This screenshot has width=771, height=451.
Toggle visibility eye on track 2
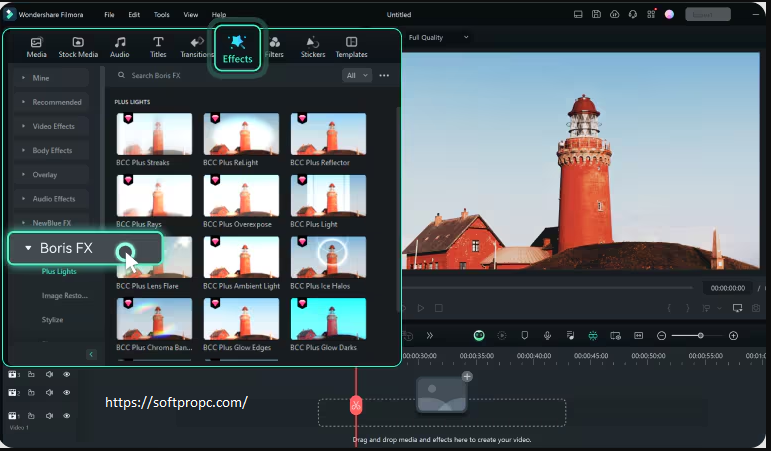pos(66,392)
